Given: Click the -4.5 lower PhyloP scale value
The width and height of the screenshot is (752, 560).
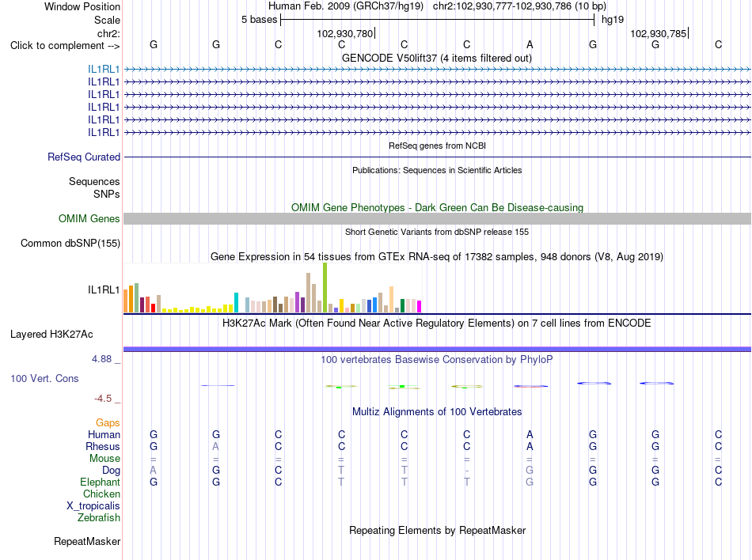Looking at the screenshot, I should pyautogui.click(x=103, y=399).
